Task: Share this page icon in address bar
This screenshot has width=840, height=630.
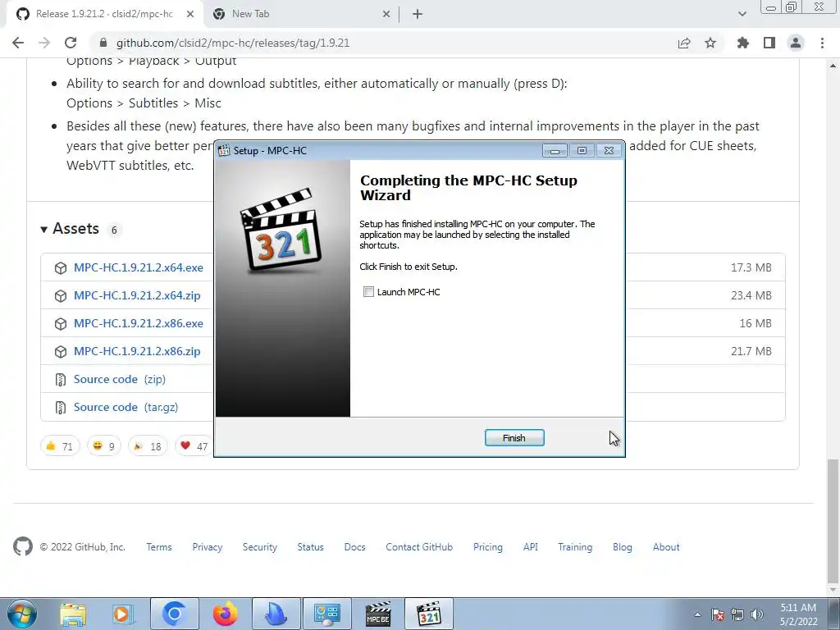Action: [684, 43]
